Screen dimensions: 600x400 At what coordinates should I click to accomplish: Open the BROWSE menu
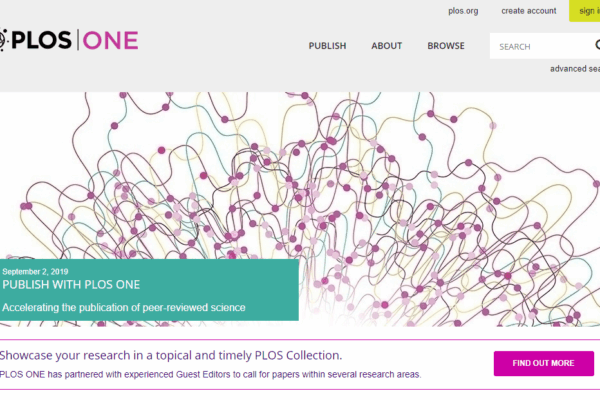point(446,46)
